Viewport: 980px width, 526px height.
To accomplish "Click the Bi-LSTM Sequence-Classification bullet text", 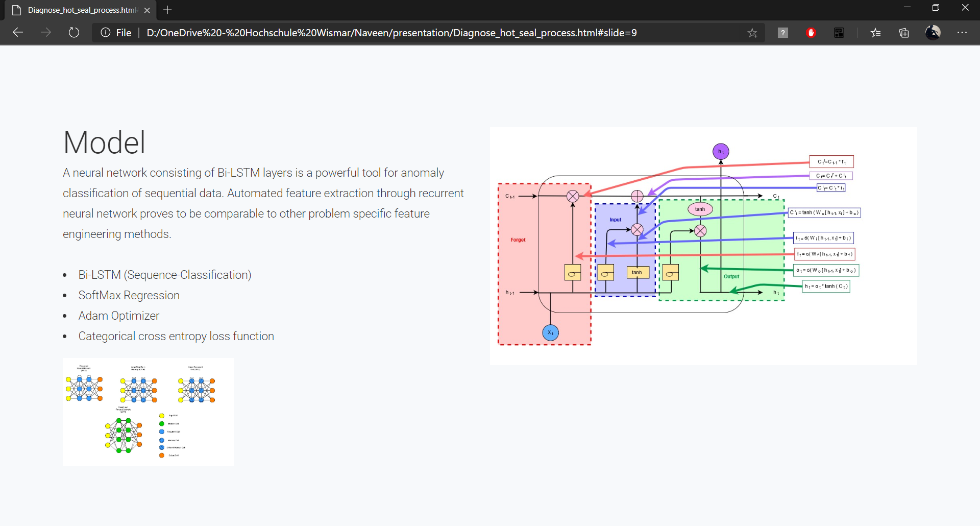I will pyautogui.click(x=164, y=275).
